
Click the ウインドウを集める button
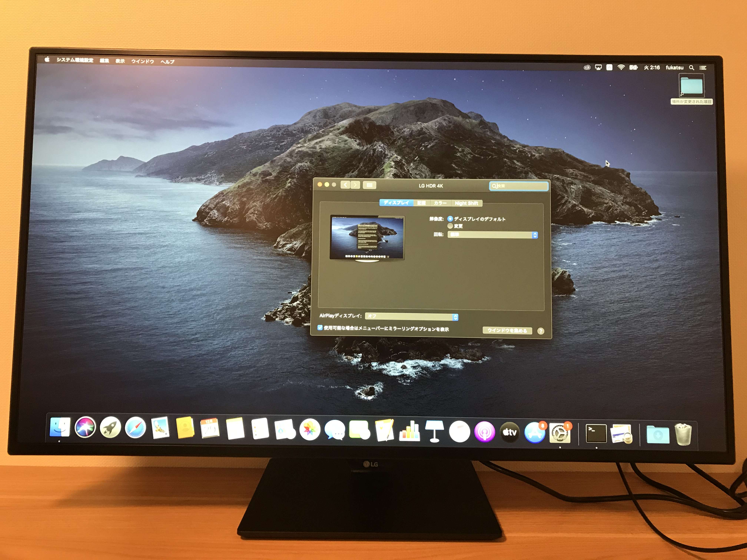[507, 331]
